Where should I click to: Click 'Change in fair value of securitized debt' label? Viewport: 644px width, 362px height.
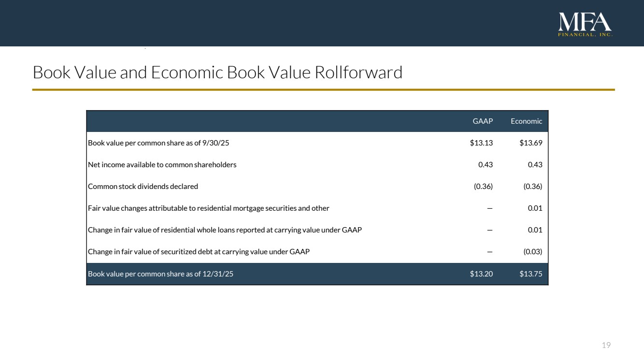coord(199,252)
